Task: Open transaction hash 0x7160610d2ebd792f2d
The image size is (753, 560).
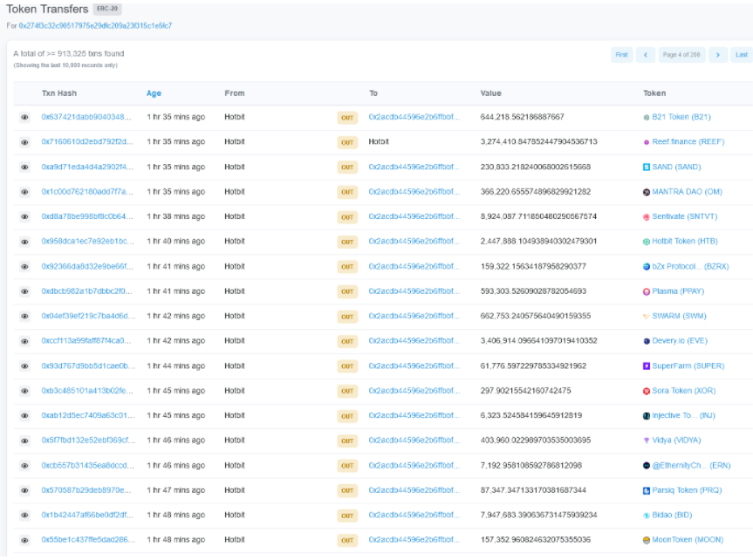Action: [x=87, y=141]
